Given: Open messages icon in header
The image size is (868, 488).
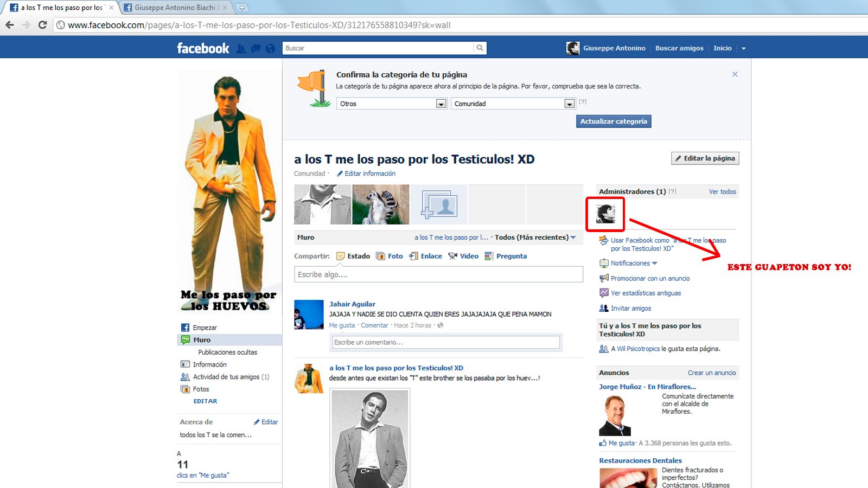Looking at the screenshot, I should click(x=256, y=49).
